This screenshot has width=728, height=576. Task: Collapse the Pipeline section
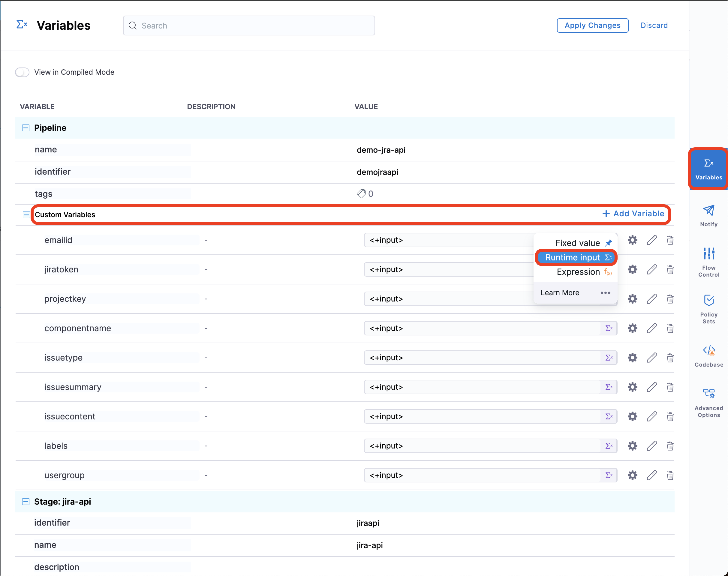pos(26,128)
